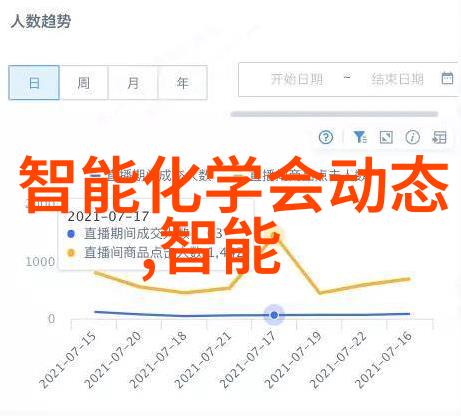
Task: Click the highlighted blue point at 2021-07-17
Action: 274,315
